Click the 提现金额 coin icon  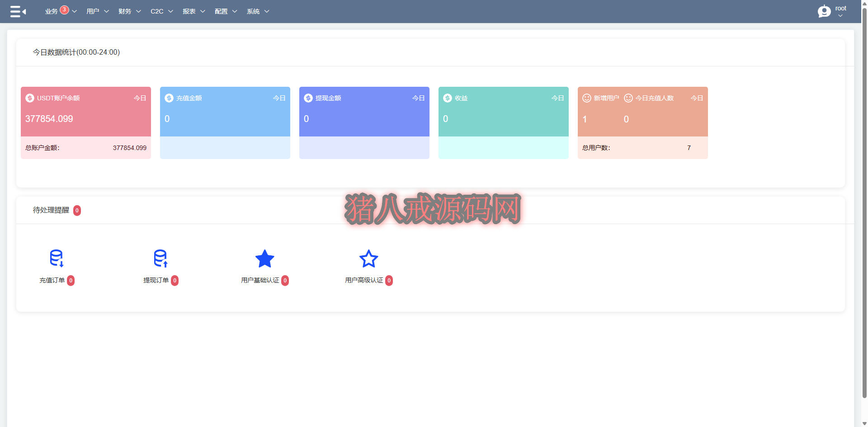coord(308,98)
